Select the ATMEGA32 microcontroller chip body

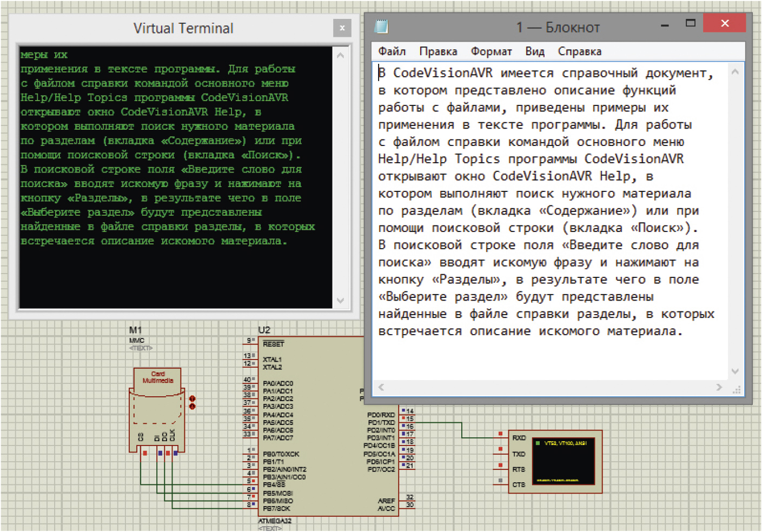[327, 426]
